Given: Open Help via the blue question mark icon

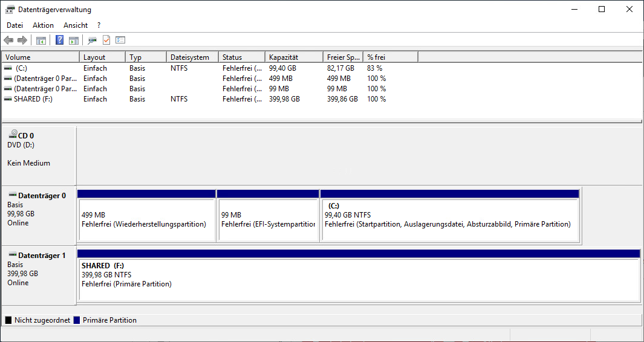Looking at the screenshot, I should click(59, 40).
